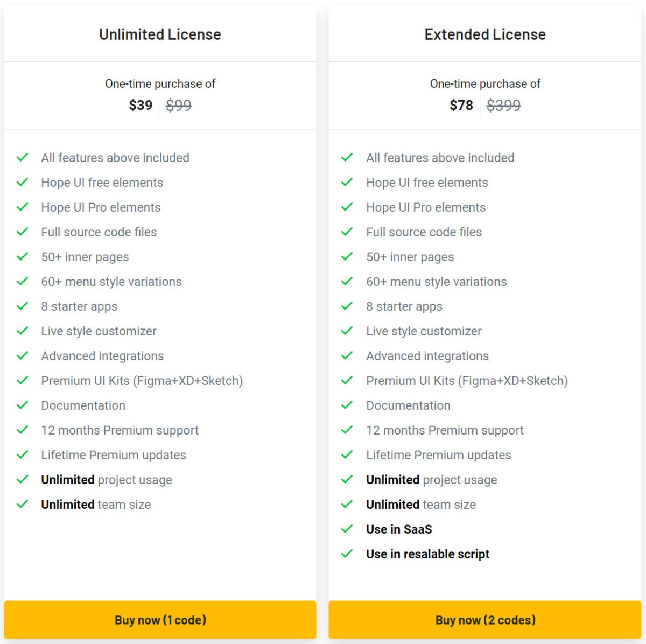Click the checkmark beside Live style customizer
This screenshot has width=646, height=644.
[x=23, y=331]
